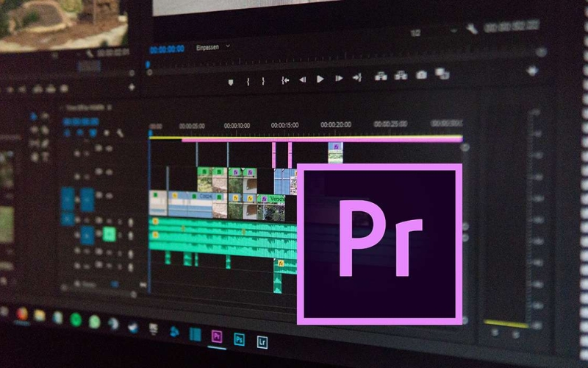Viewport: 588px width, 368px height.
Task: Click the Go to Out point icon
Action: (356, 77)
